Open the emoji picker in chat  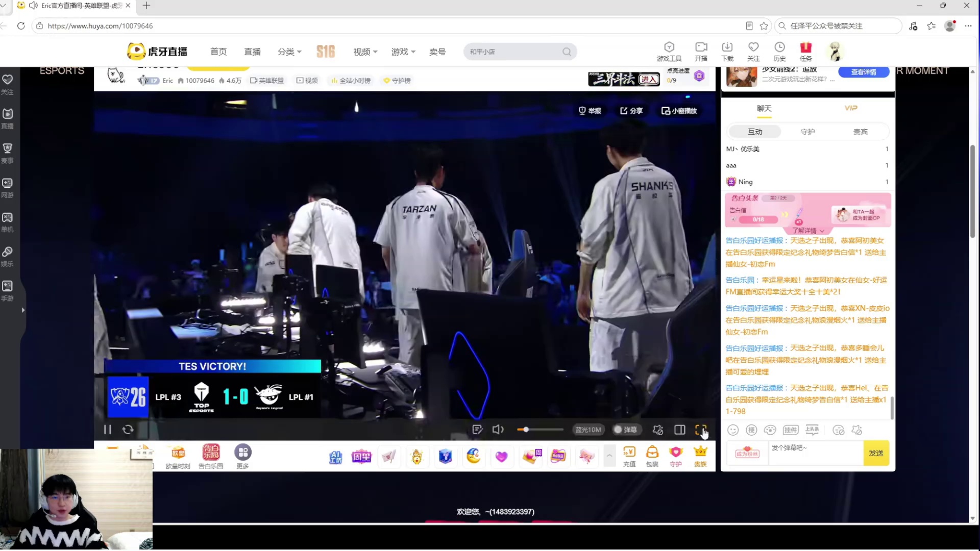point(733,430)
